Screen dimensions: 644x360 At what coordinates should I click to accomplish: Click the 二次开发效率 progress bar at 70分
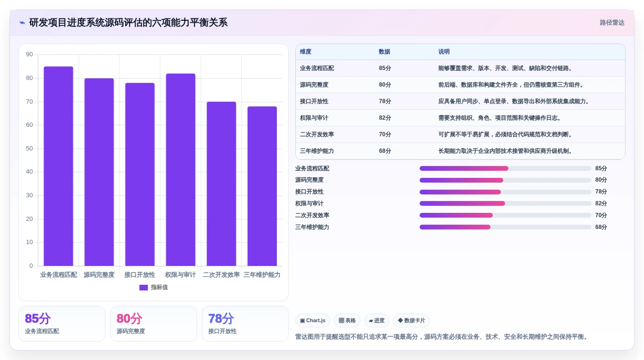(x=506, y=215)
